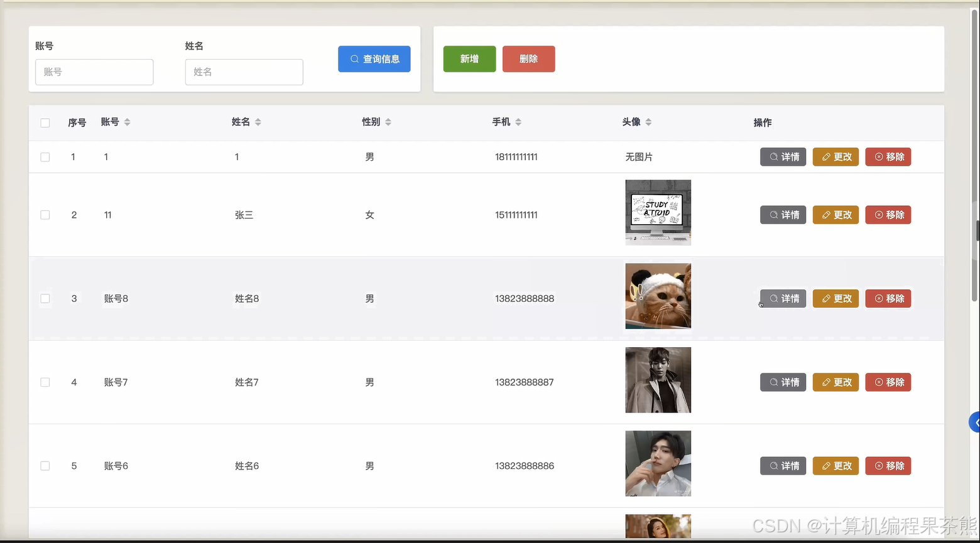Screen dimensions: 980x543
Task: Click the name cell 张三
Action: [x=244, y=215]
